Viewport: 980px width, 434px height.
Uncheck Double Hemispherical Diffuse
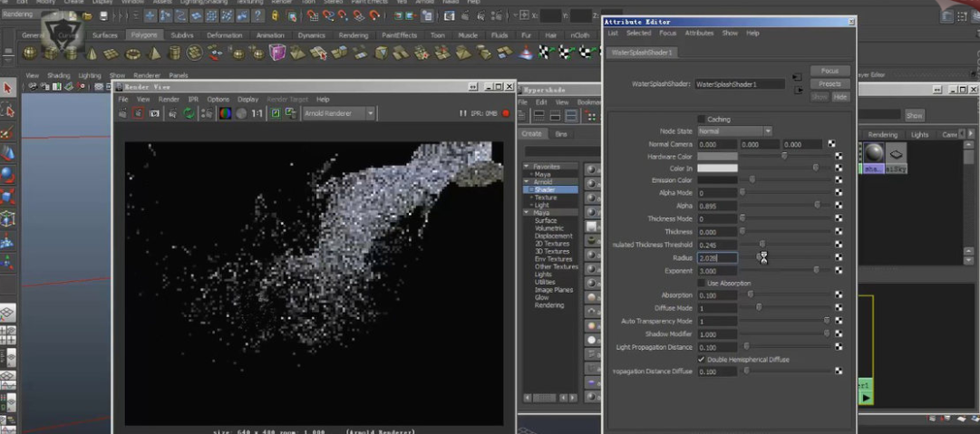coord(701,359)
